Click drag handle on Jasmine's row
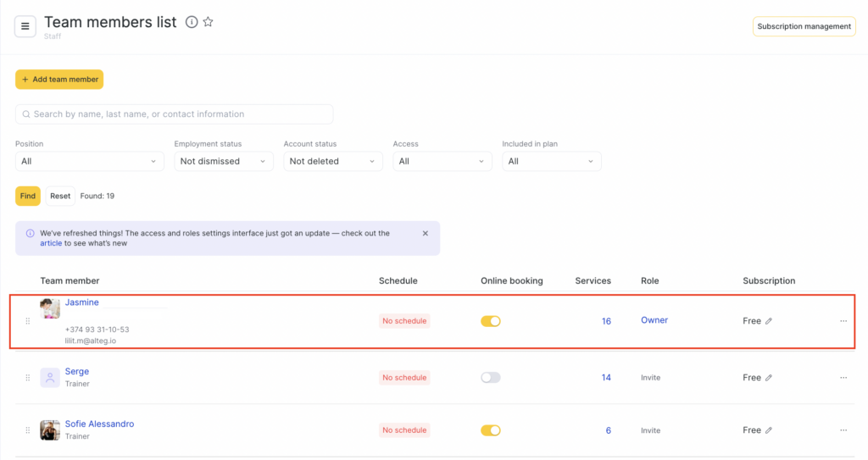Viewport: 868px width, 460px height. (28, 321)
